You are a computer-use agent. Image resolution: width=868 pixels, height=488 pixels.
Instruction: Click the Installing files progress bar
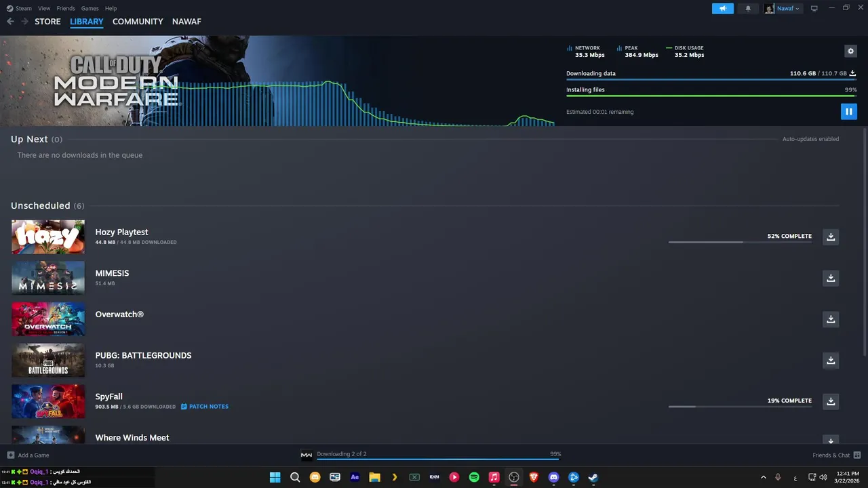[x=711, y=96]
